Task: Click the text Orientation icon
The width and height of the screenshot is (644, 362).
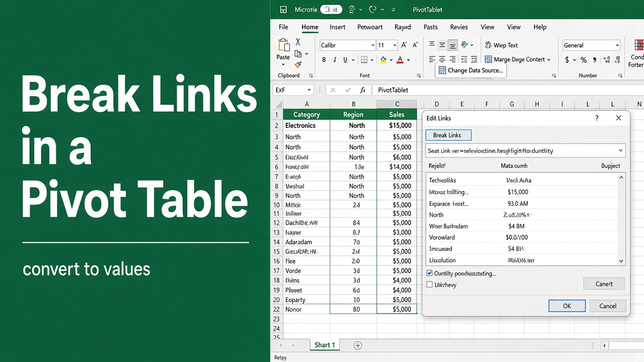Action: click(x=464, y=45)
